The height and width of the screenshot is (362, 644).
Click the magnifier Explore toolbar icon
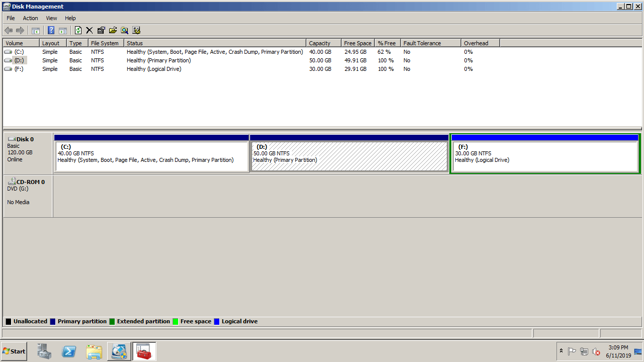pos(124,31)
